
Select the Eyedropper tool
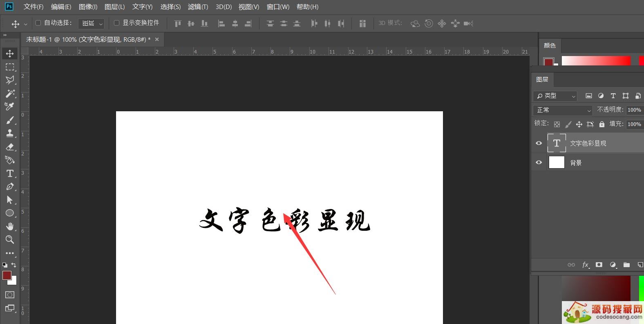click(x=10, y=107)
